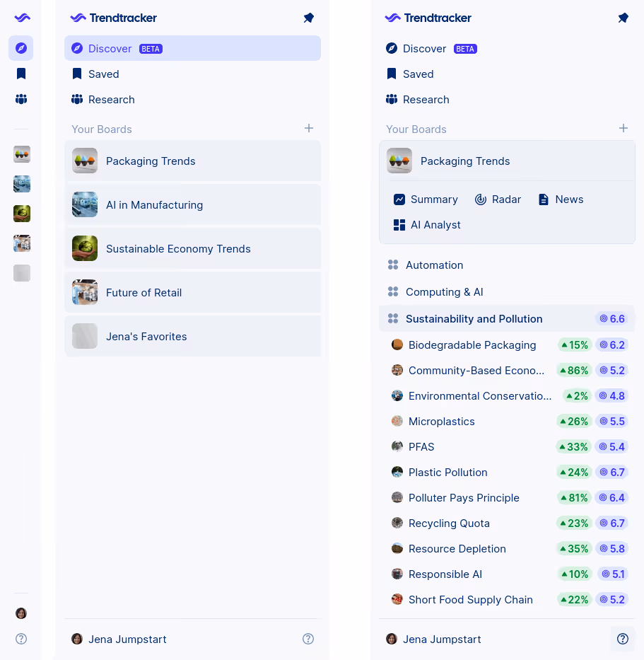
Task: Select the Discover compass icon in the rail
Action: coord(21,48)
